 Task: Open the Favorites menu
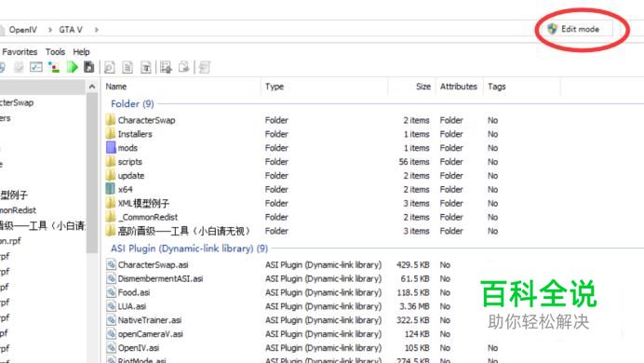(x=20, y=52)
